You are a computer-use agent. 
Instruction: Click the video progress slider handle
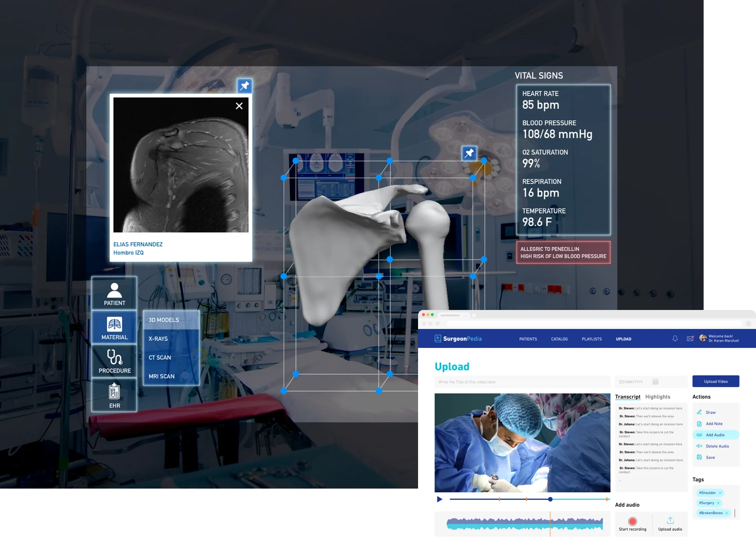tap(550, 499)
